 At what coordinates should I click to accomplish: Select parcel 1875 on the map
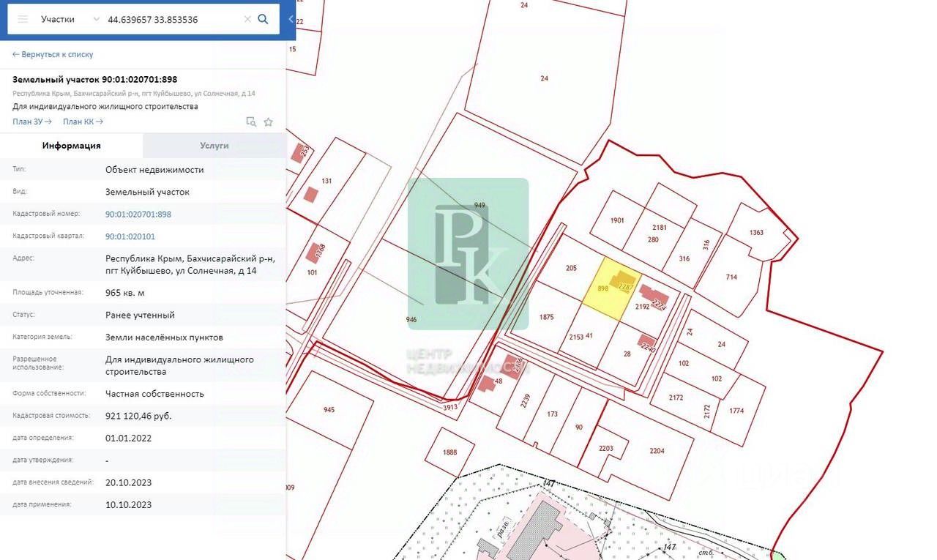coord(546,318)
